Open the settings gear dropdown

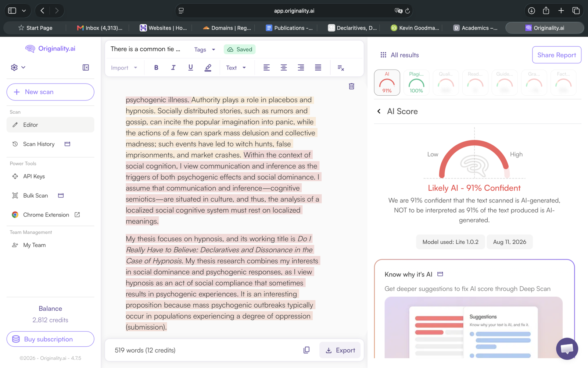(x=18, y=67)
